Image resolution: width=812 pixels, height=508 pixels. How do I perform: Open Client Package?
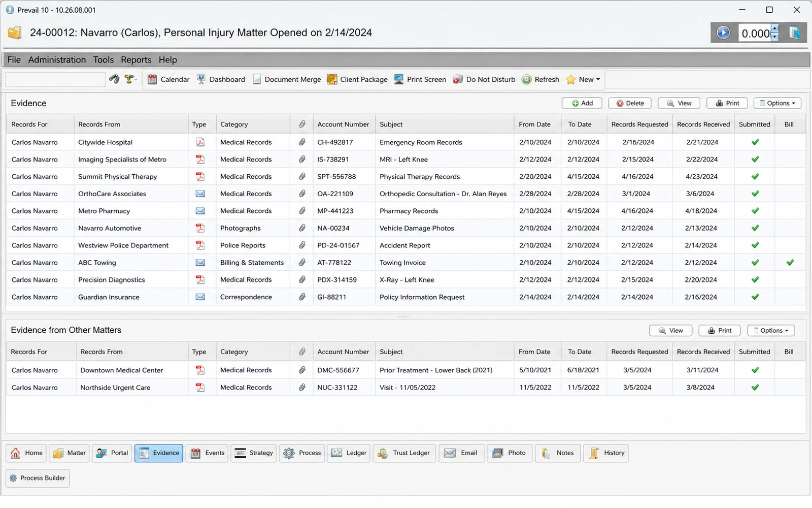[x=357, y=79]
